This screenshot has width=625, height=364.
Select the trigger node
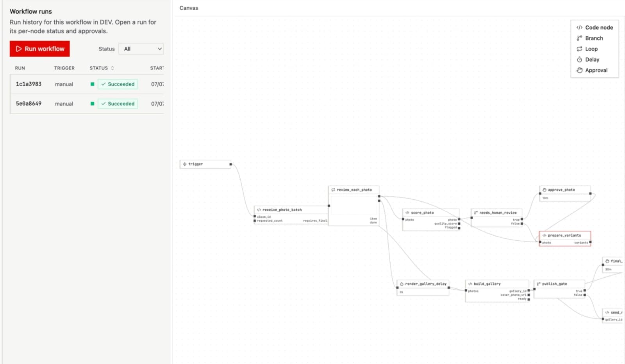tap(205, 164)
